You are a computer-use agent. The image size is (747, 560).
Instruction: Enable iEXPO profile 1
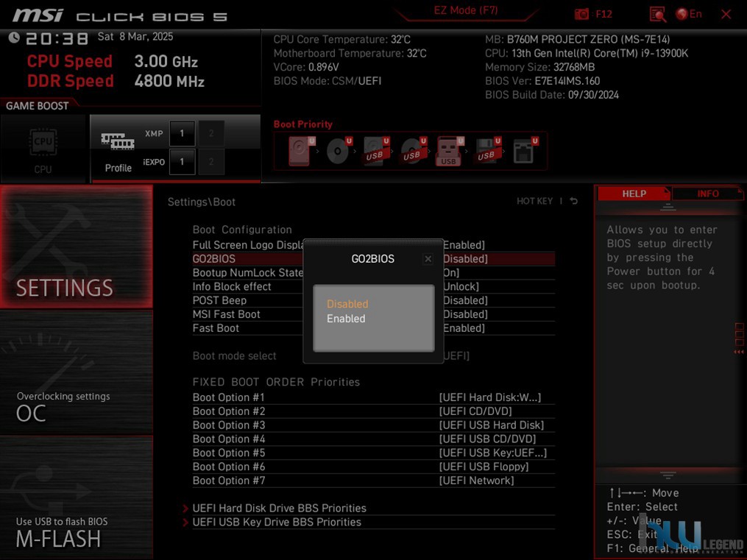[182, 162]
